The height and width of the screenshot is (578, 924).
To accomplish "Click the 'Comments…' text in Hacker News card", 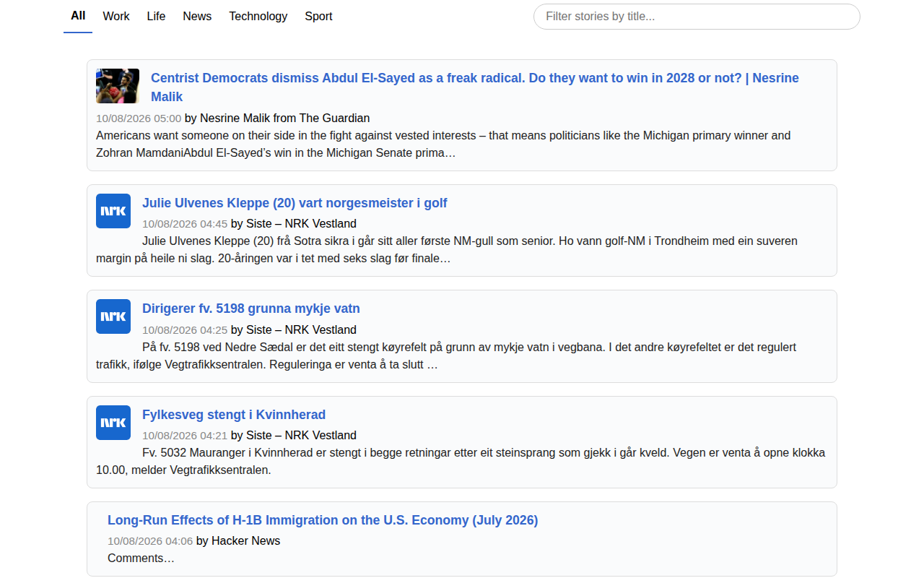I will pyautogui.click(x=141, y=558).
